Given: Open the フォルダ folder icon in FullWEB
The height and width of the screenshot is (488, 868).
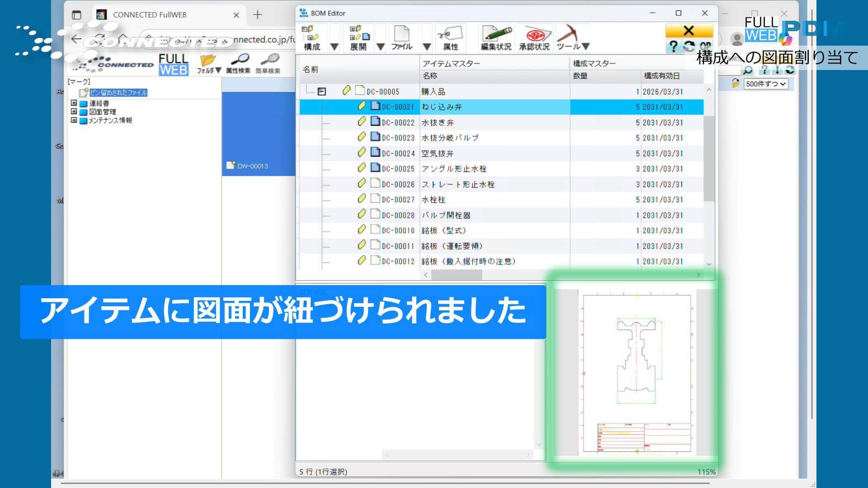Looking at the screenshot, I should tap(206, 60).
